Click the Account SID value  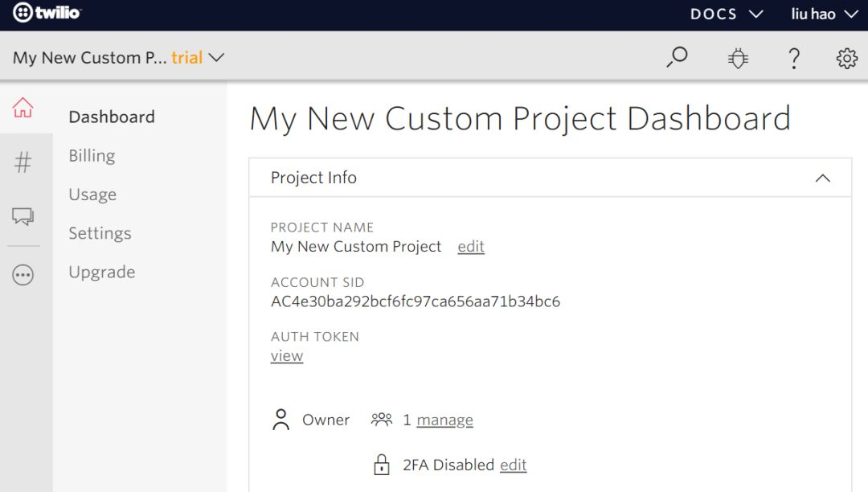click(x=416, y=301)
